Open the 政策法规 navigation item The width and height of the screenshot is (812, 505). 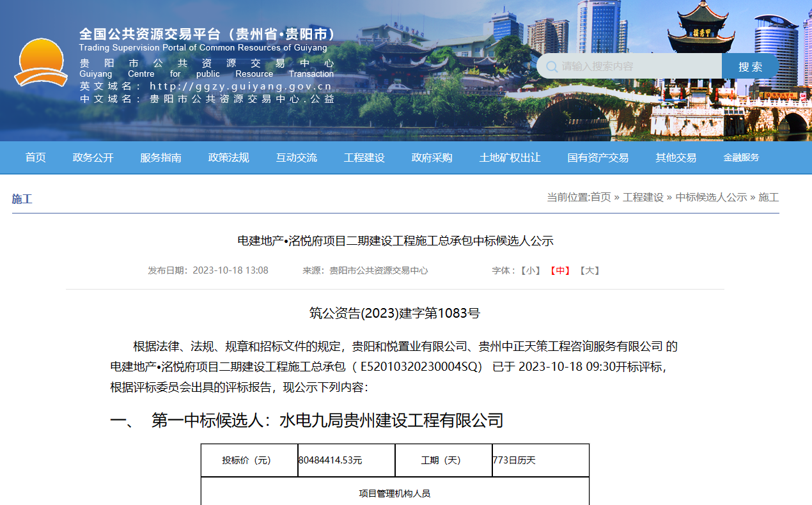[x=228, y=158]
